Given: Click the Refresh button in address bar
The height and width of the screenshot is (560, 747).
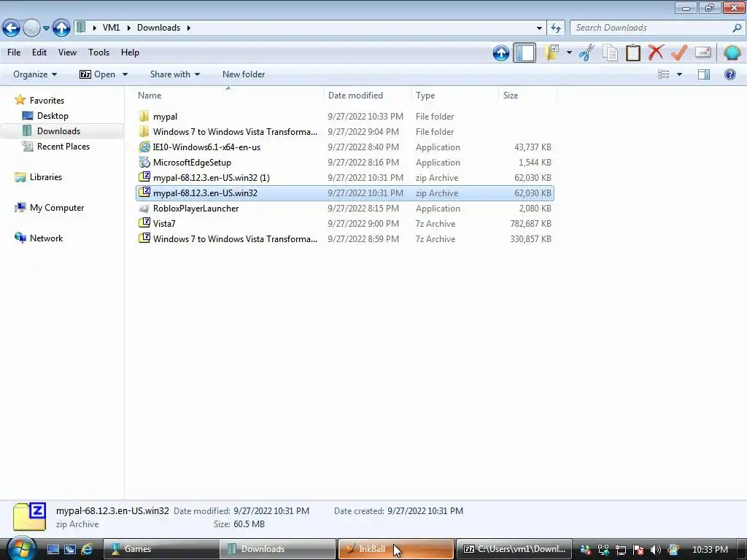Looking at the screenshot, I should point(556,28).
